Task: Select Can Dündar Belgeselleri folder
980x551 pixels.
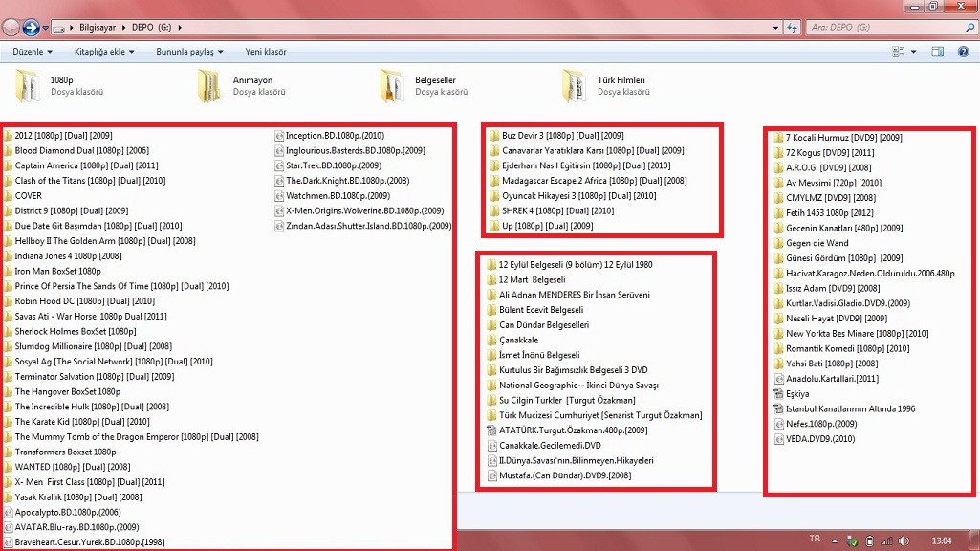Action: coord(537,324)
